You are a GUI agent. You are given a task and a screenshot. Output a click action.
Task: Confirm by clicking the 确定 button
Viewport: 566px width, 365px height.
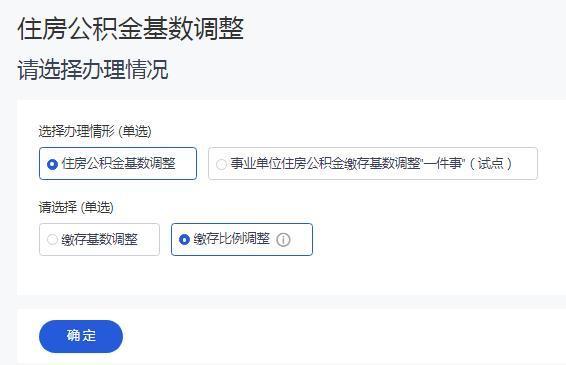[x=81, y=336]
